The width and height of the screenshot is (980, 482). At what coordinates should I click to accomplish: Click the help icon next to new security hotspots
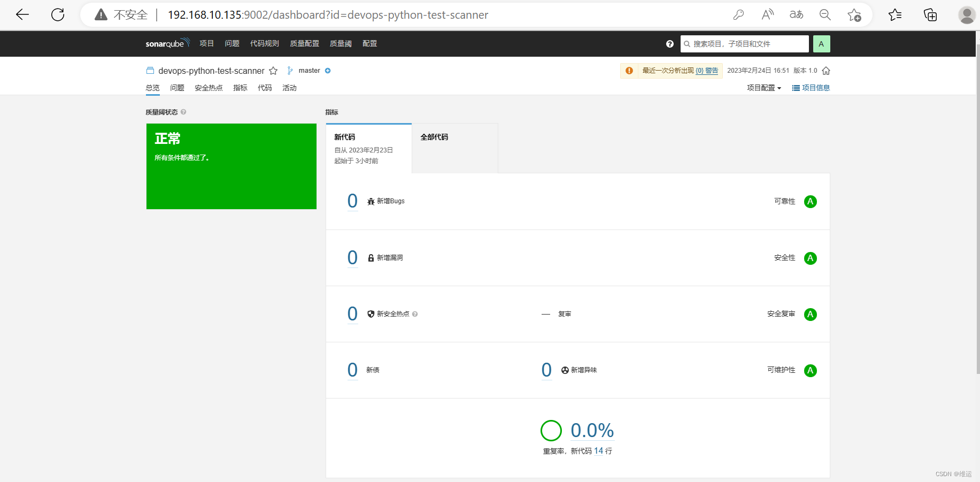click(415, 314)
